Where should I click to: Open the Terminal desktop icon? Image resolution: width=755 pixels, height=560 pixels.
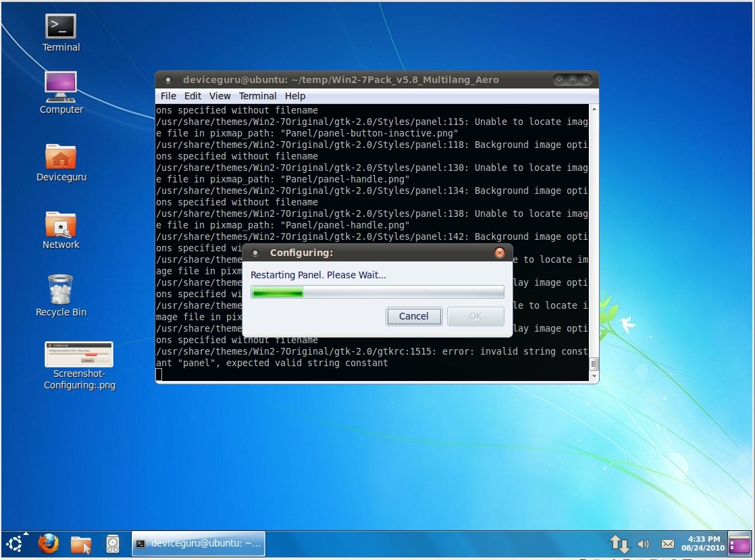[61, 32]
